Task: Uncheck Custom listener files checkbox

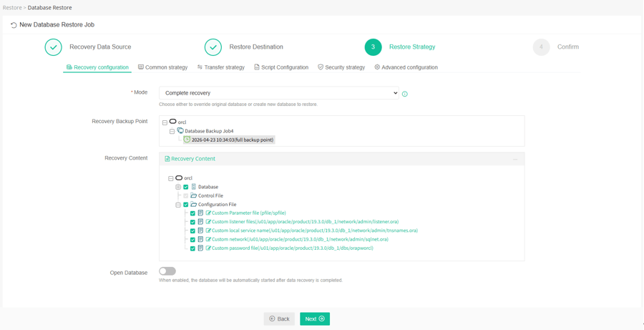Action: click(x=192, y=223)
